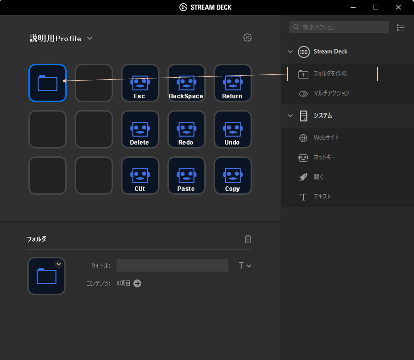This screenshot has height=360, width=414.
Task: Collapse the Stream Deck category chevron
Action: click(290, 52)
